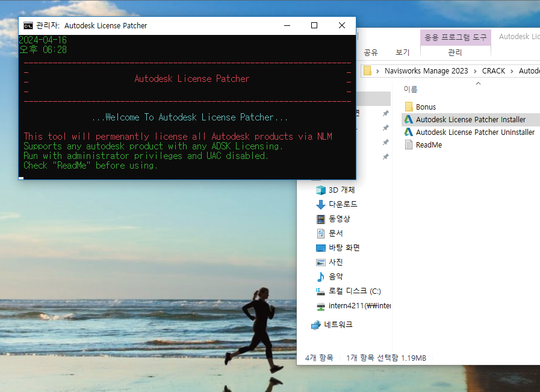This screenshot has width=540, height=392.
Task: Go to Navisworks Manage 2023 in the breadcrumb
Action: click(426, 71)
